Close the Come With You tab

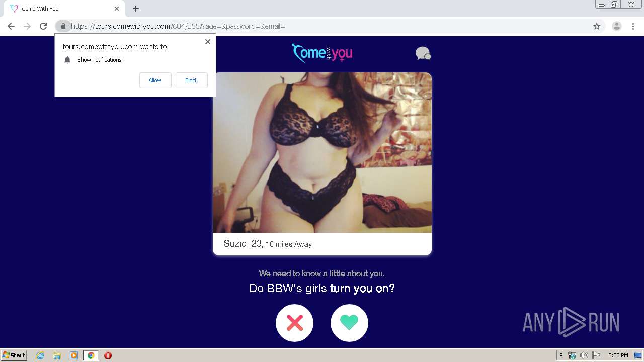click(x=117, y=9)
